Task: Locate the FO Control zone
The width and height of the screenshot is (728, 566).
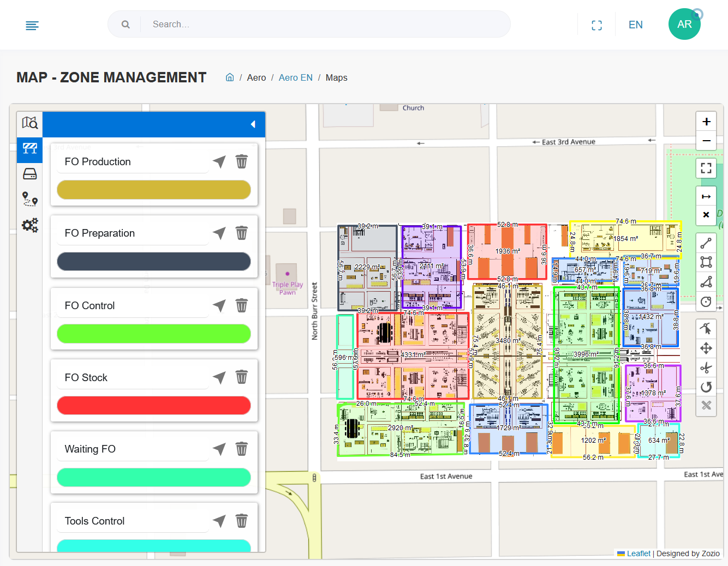Action: coord(219,305)
